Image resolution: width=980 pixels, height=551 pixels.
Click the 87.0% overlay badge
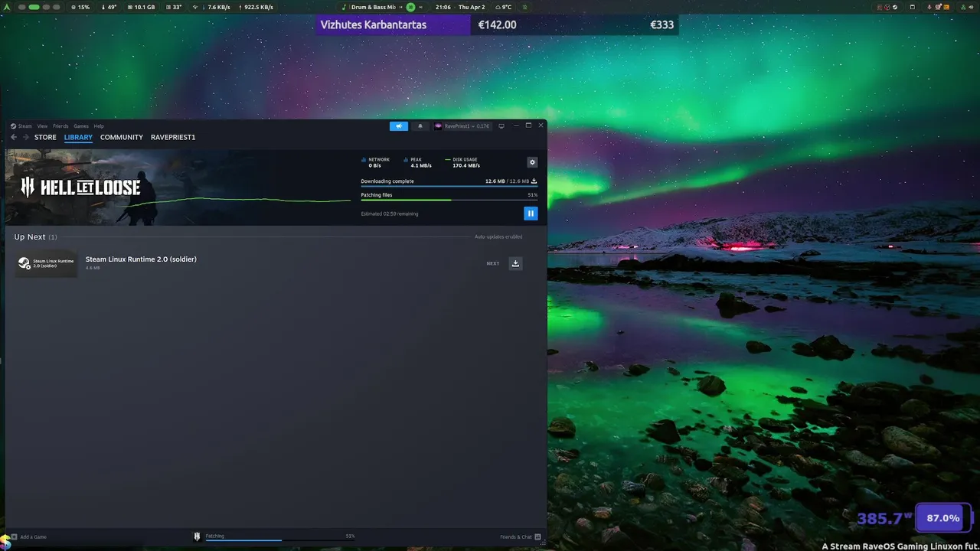click(942, 518)
